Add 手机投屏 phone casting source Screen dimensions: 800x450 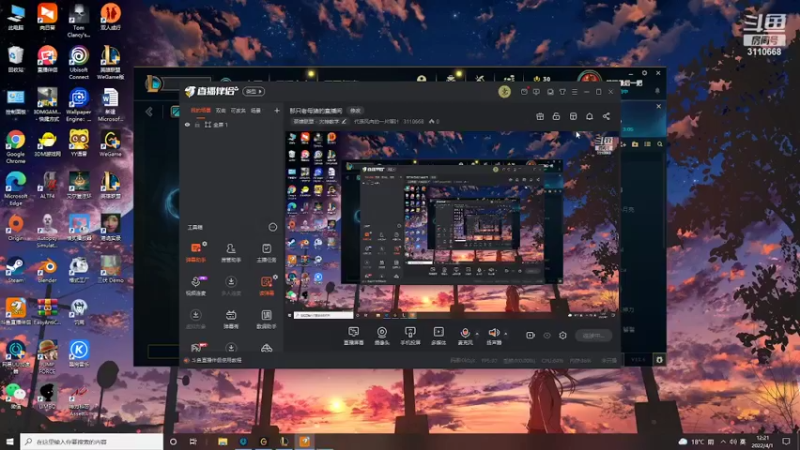(x=410, y=336)
